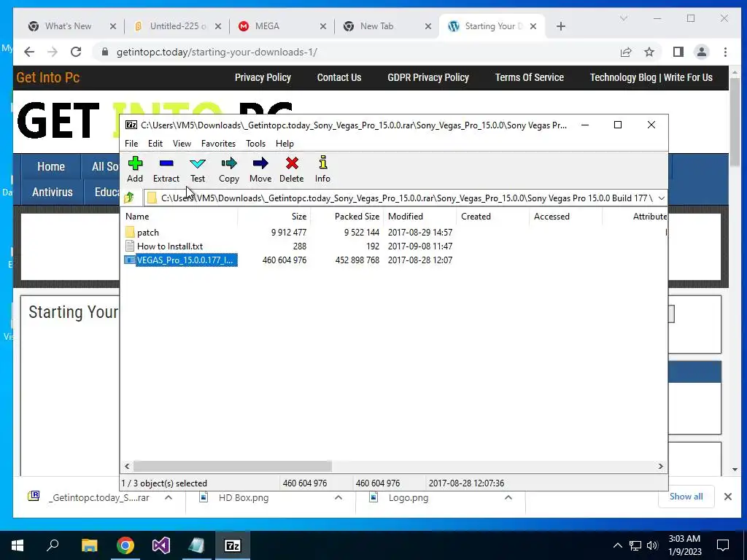Expand options for the downloaded .rar file
Image resolution: width=747 pixels, height=560 pixels.
(169, 497)
